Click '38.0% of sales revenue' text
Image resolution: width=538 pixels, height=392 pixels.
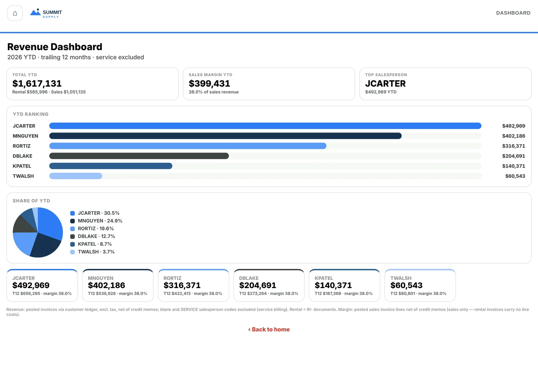pyautogui.click(x=214, y=92)
